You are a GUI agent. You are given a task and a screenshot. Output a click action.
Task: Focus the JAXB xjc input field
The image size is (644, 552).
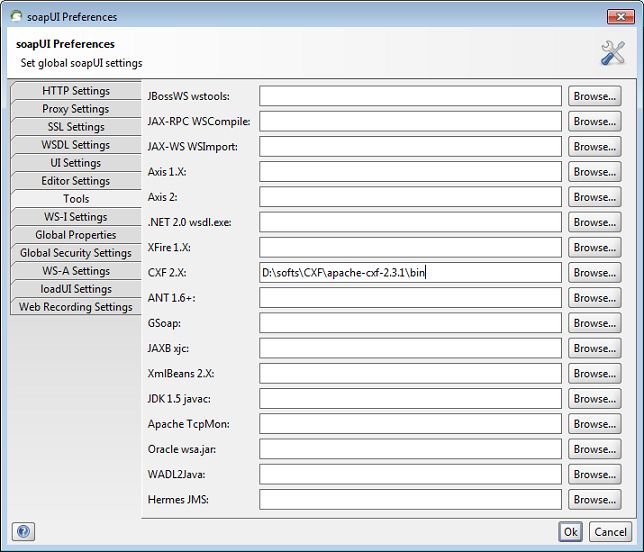pos(410,348)
